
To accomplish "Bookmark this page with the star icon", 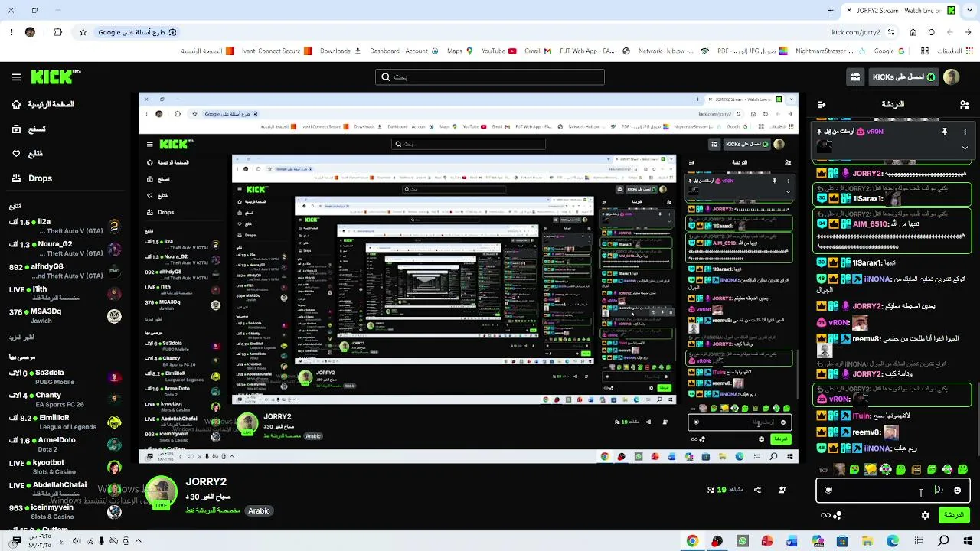I will click(83, 32).
